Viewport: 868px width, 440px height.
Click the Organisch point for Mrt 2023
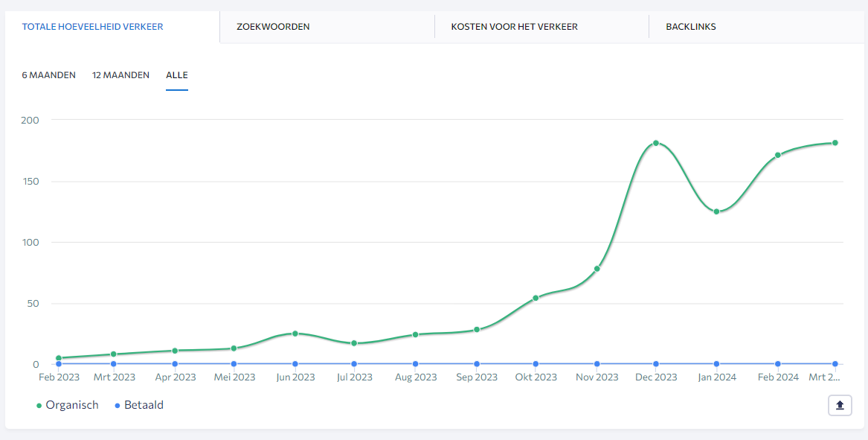(x=114, y=354)
